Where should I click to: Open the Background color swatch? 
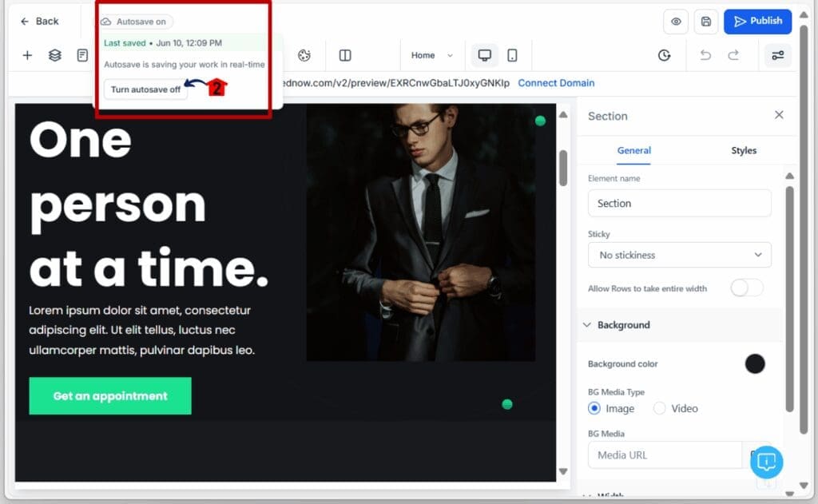click(x=755, y=363)
